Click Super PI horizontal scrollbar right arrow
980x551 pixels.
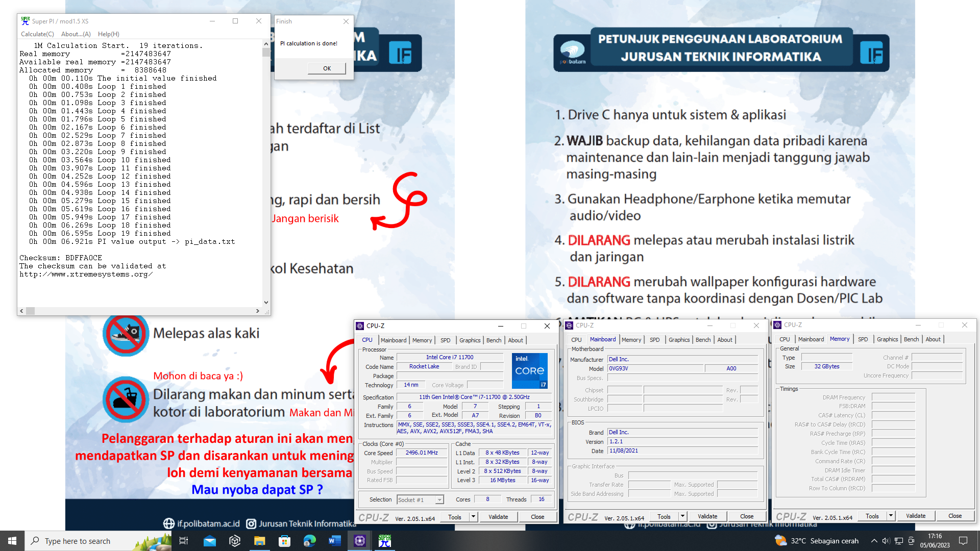258,311
